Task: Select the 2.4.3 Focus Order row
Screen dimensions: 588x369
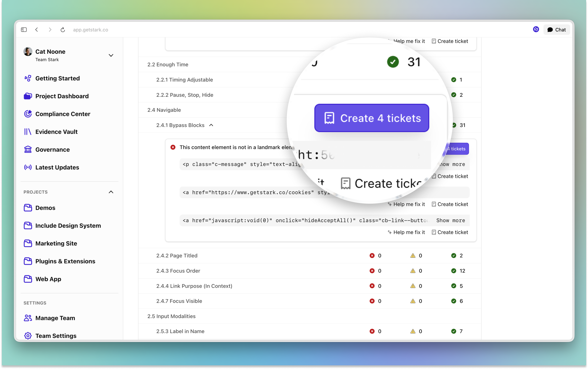Action: point(310,271)
